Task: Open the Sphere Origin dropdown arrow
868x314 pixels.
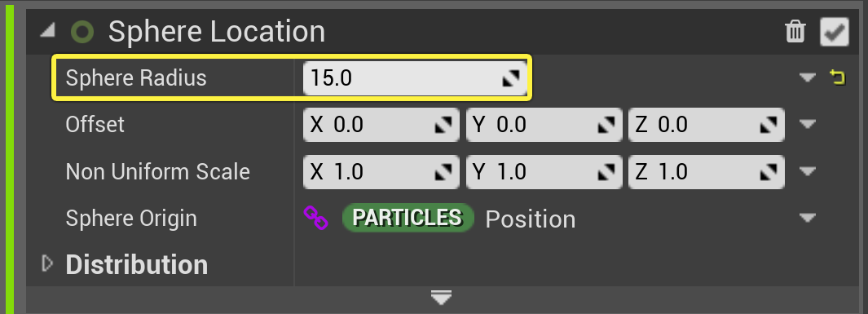Action: [x=808, y=219]
